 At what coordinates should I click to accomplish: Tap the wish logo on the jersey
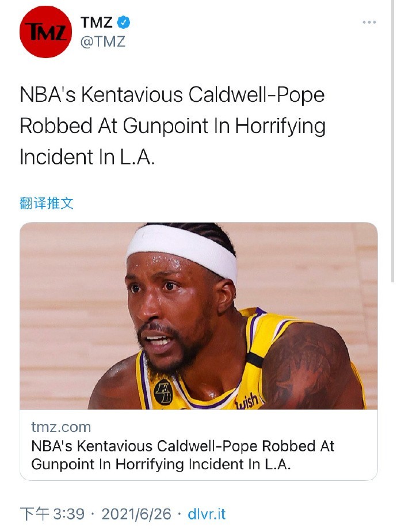point(248,401)
